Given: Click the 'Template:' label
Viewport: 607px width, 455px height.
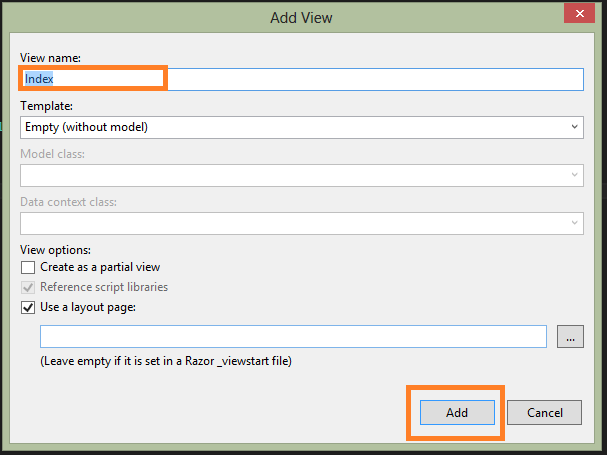Looking at the screenshot, I should [x=46, y=105].
